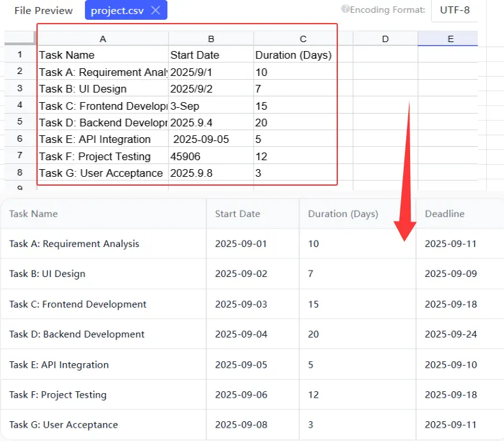
Task: Click cell with 3-Sep start date
Action: point(211,106)
